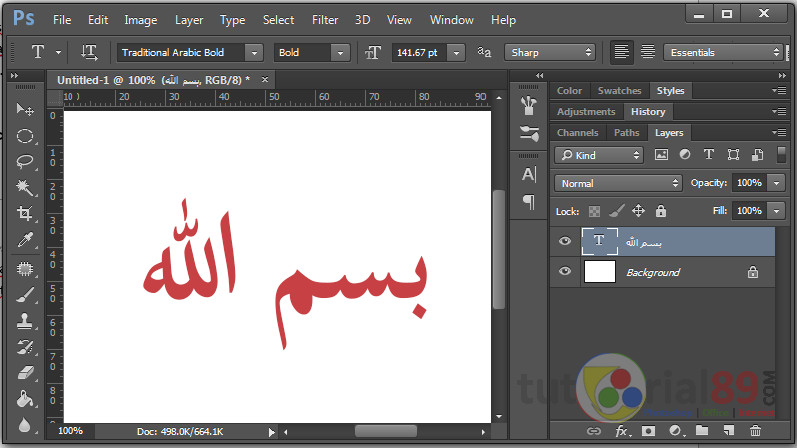Viewport: 797px width, 448px height.
Task: Filter layers by adjustment layers
Action: click(685, 154)
